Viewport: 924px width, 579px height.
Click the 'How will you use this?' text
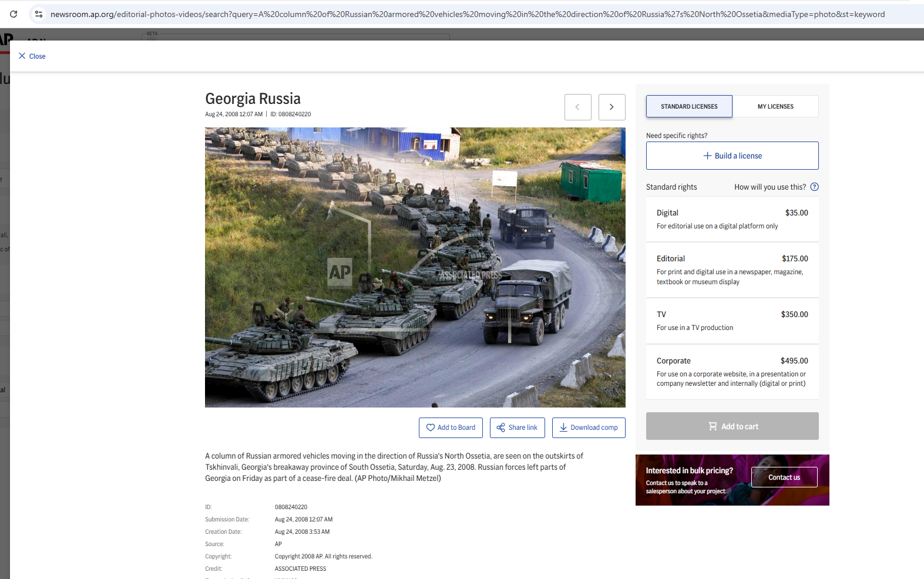(770, 187)
